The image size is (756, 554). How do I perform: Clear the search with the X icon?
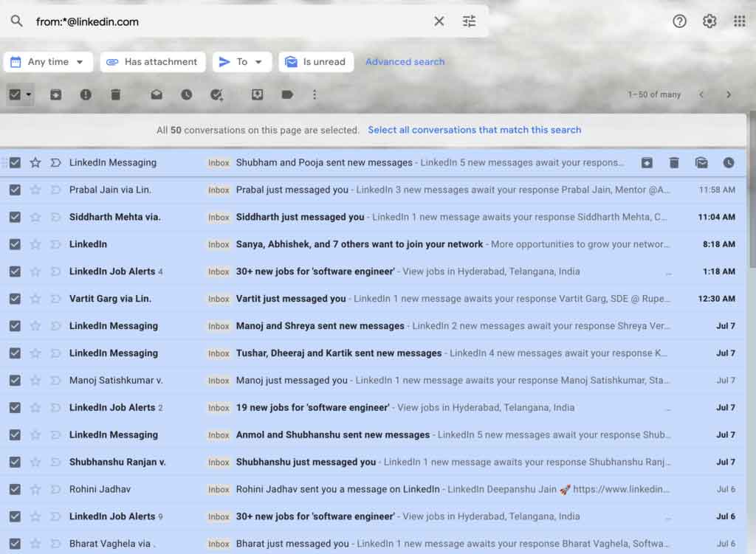tap(439, 21)
